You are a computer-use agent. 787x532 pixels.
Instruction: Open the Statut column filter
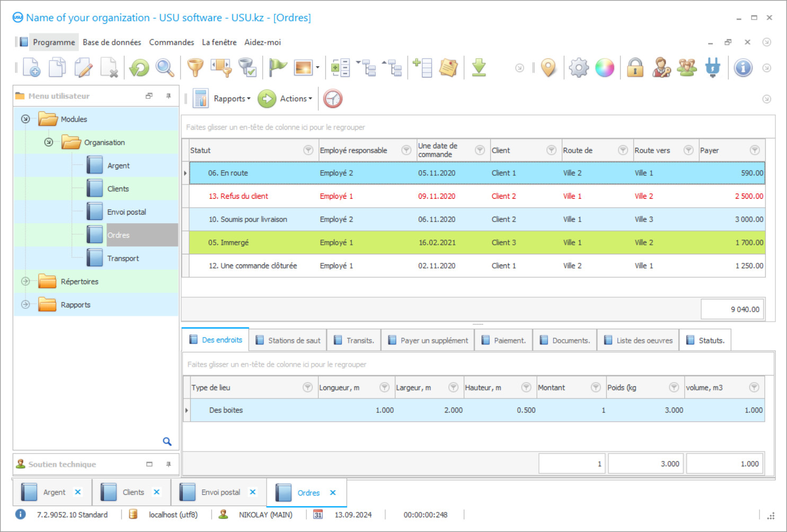pos(308,150)
